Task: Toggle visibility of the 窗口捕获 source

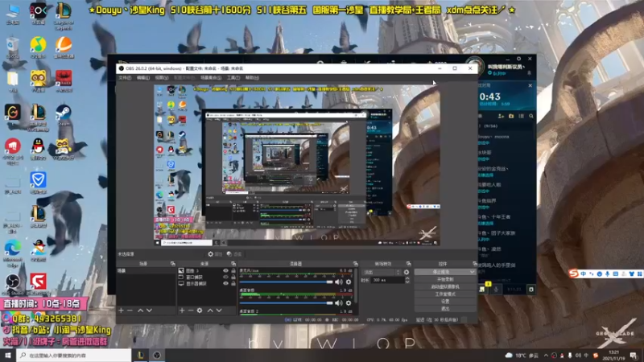Action: tap(225, 277)
